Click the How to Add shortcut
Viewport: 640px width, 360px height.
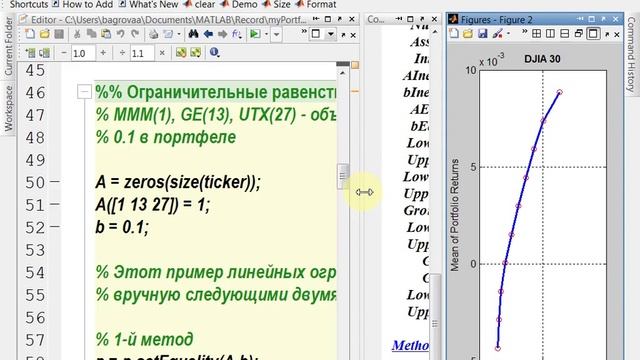82,4
